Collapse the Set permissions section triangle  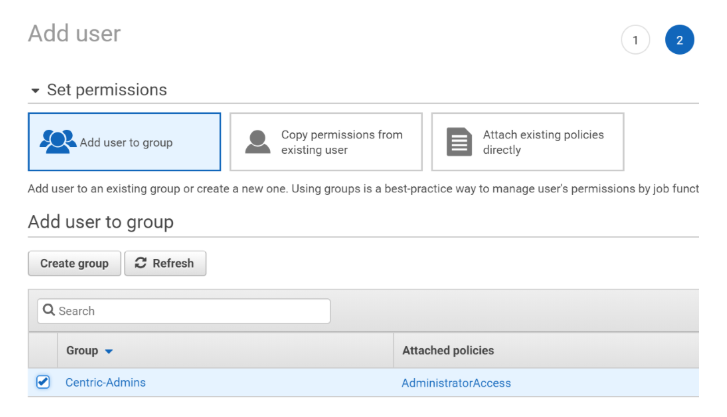(36, 91)
